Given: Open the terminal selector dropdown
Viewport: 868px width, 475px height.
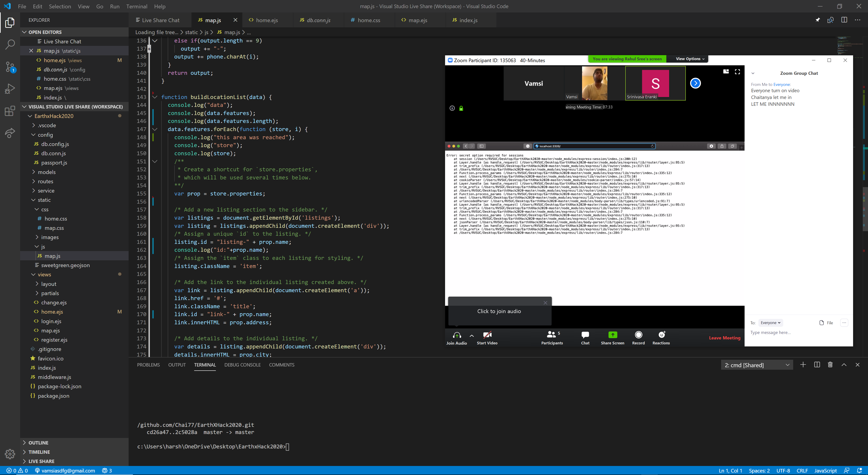Looking at the screenshot, I should [x=757, y=365].
